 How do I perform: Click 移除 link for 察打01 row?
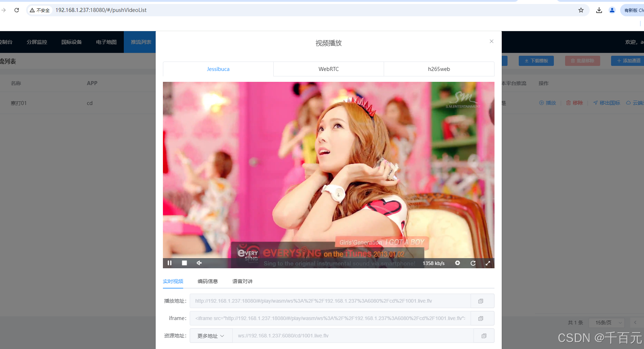pyautogui.click(x=574, y=103)
